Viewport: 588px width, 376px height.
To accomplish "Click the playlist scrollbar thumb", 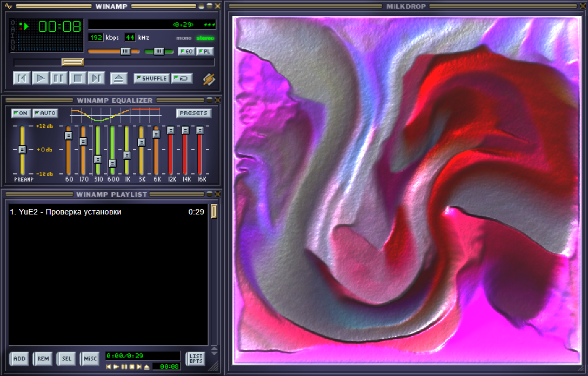I will coord(214,211).
